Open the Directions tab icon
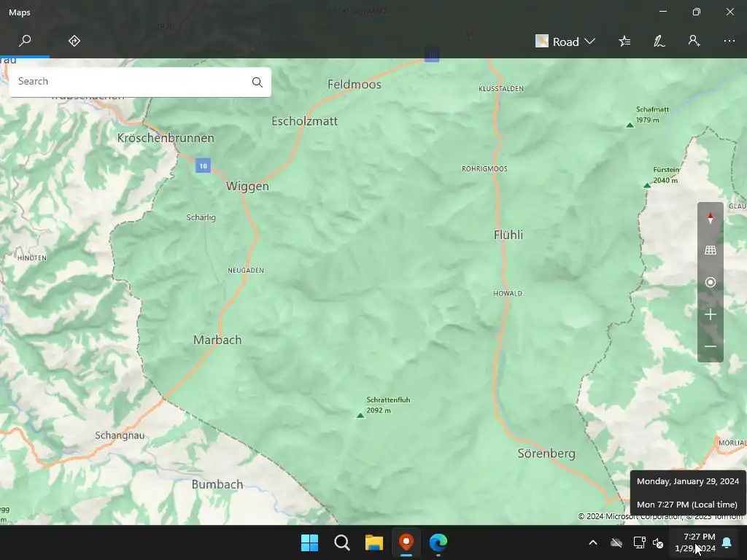The image size is (747, 560). [74, 41]
